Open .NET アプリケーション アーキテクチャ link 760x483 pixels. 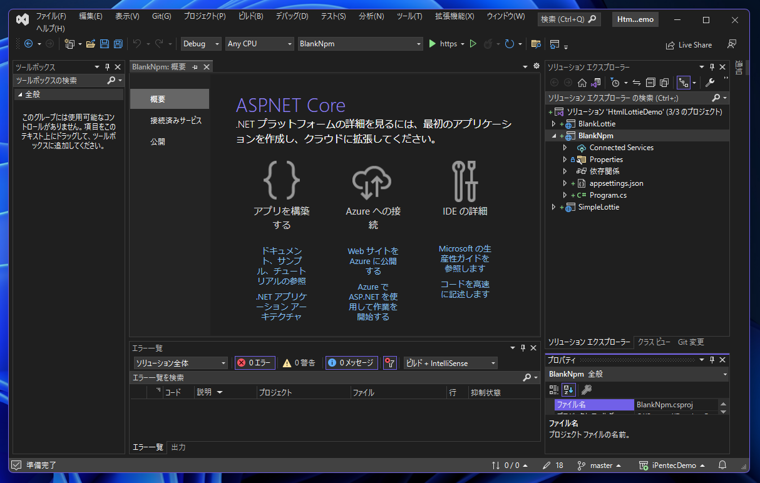tap(281, 307)
